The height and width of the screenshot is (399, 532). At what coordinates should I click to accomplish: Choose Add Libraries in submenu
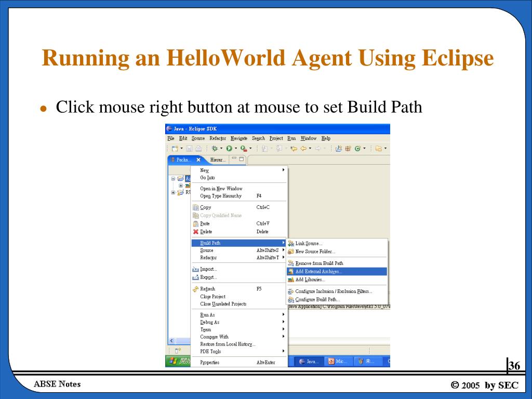pos(338,280)
